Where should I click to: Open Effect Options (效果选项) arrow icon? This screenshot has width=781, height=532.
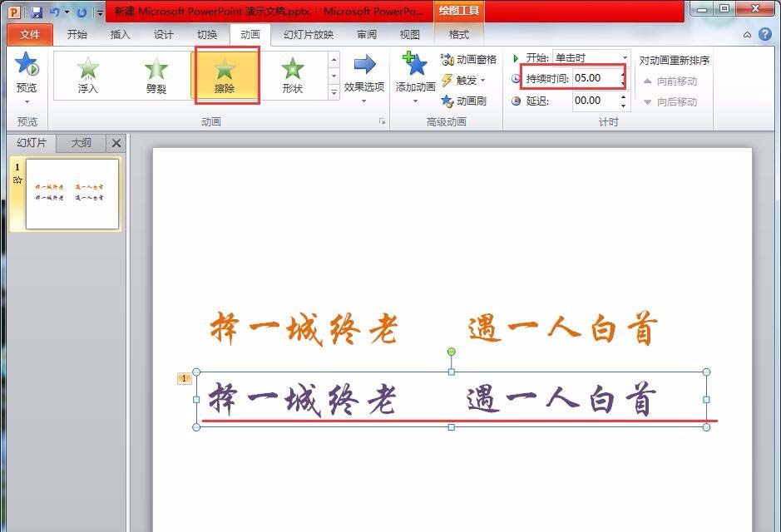coord(364,64)
